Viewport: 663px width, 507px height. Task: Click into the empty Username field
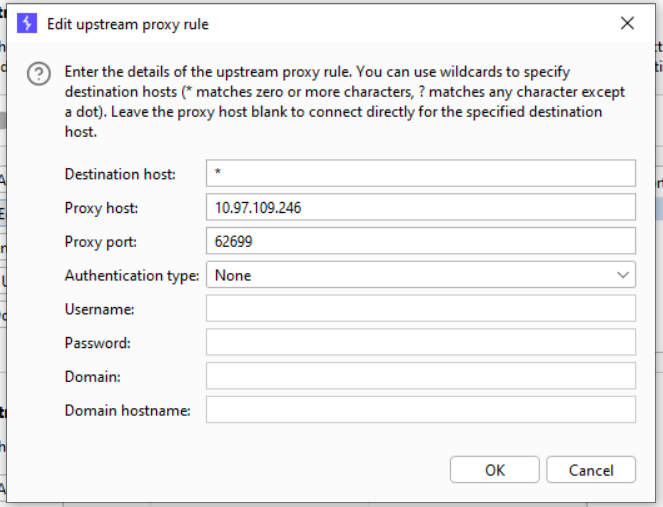pyautogui.click(x=420, y=309)
